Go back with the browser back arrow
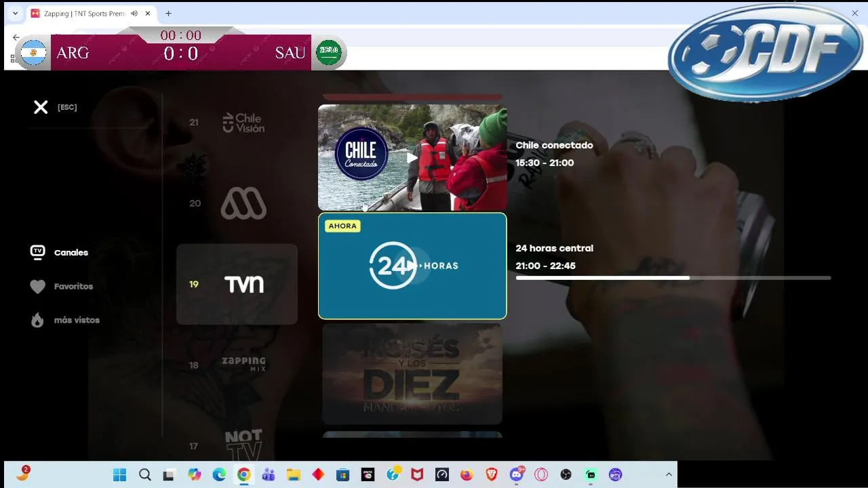Image resolution: width=868 pixels, height=488 pixels. point(16,37)
